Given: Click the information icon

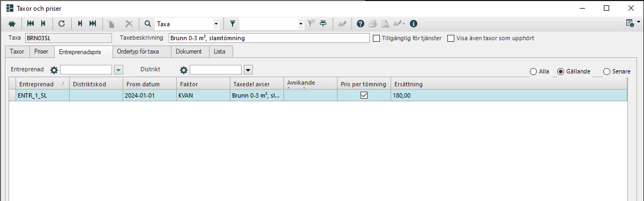Looking at the screenshot, I should click(414, 24).
